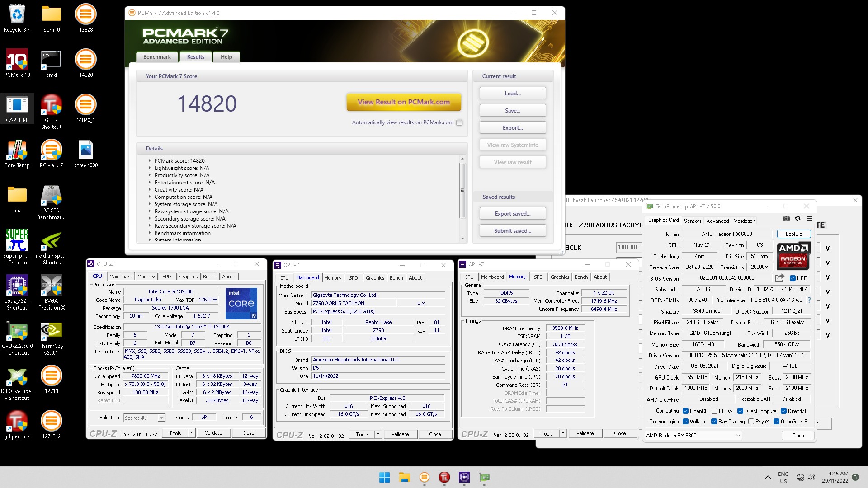The width and height of the screenshot is (868, 488).
Task: Open the 12828 result file icon
Action: [86, 18]
